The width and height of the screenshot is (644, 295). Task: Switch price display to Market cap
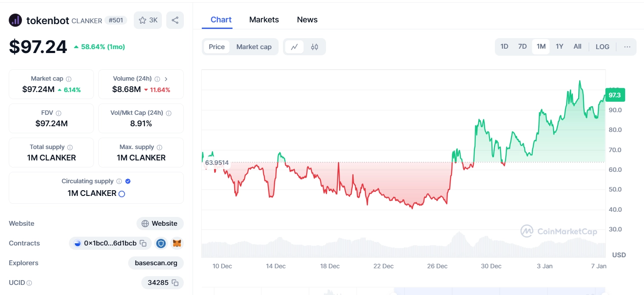(254, 46)
